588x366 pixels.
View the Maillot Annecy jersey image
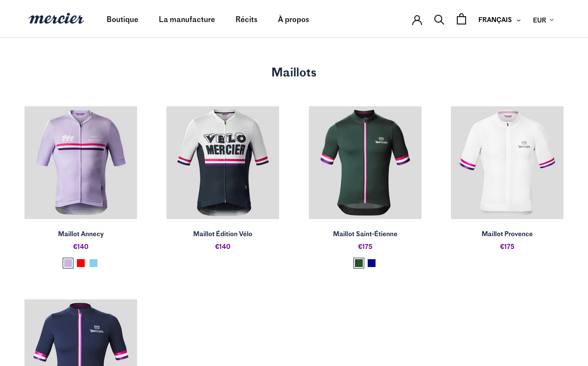pos(81,163)
